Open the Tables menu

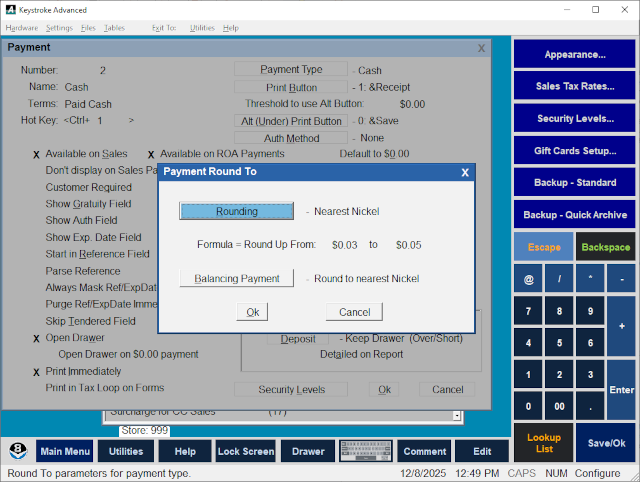coord(114,28)
